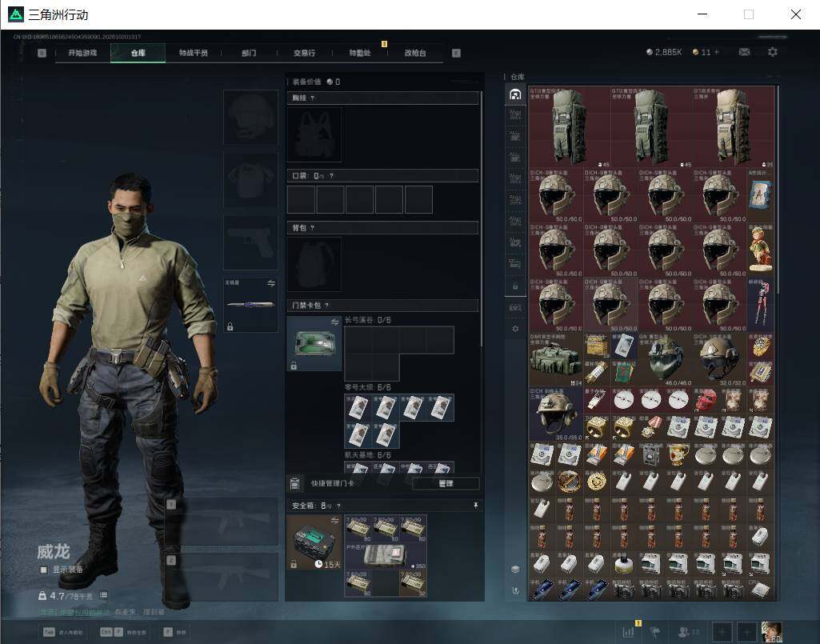Click the equipment panel scrollbar

481,220
